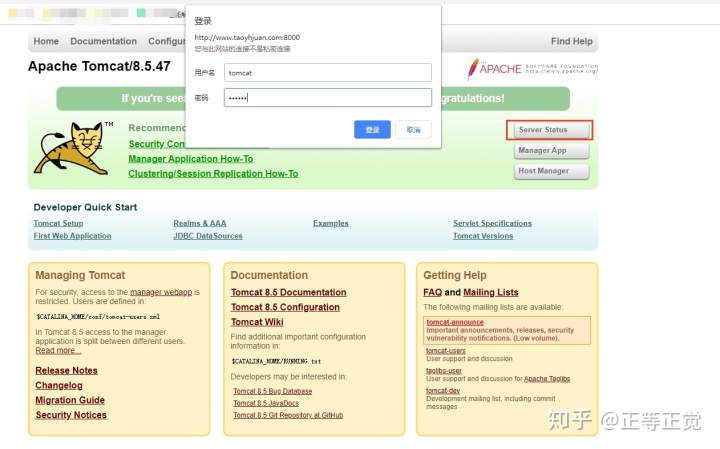The height and width of the screenshot is (449, 720).
Task: Open Tomcat 8.5 Git Repository at GitHub link
Action: tap(288, 415)
